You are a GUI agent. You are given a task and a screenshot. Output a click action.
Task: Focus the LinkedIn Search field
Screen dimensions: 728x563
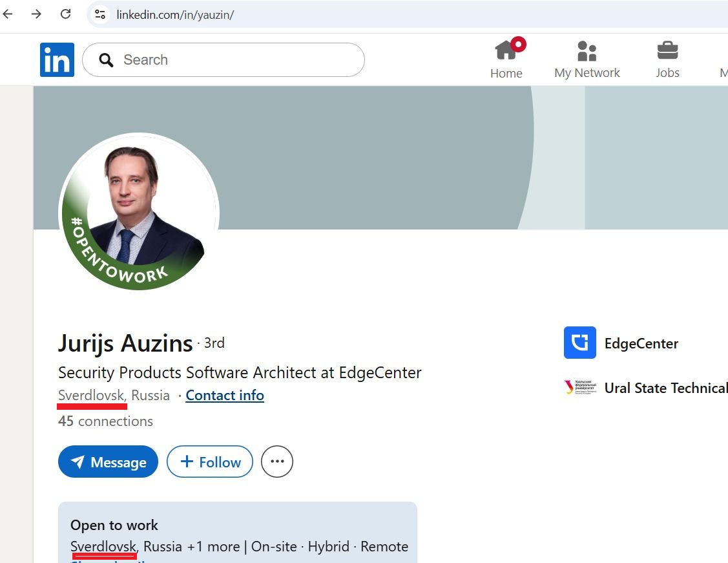point(224,59)
